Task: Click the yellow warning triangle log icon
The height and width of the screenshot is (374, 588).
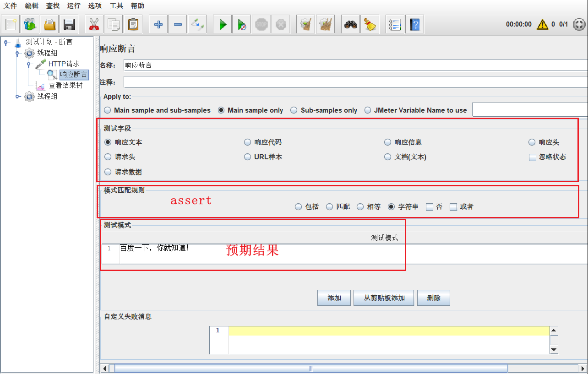Action: click(x=542, y=24)
